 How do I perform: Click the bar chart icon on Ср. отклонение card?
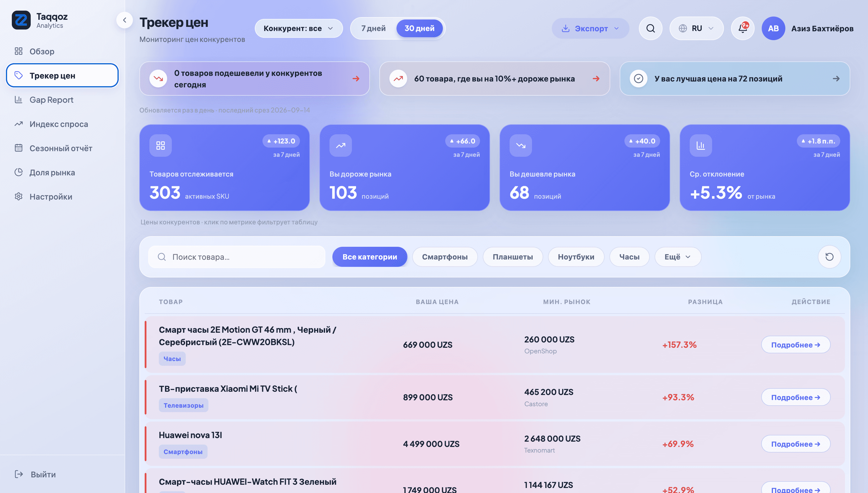click(701, 146)
